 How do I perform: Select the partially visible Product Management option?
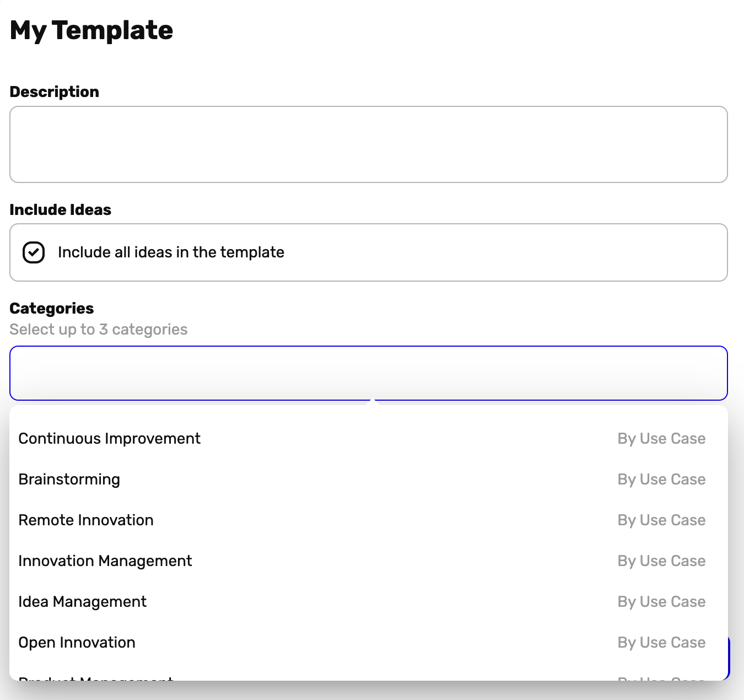pyautogui.click(x=96, y=677)
